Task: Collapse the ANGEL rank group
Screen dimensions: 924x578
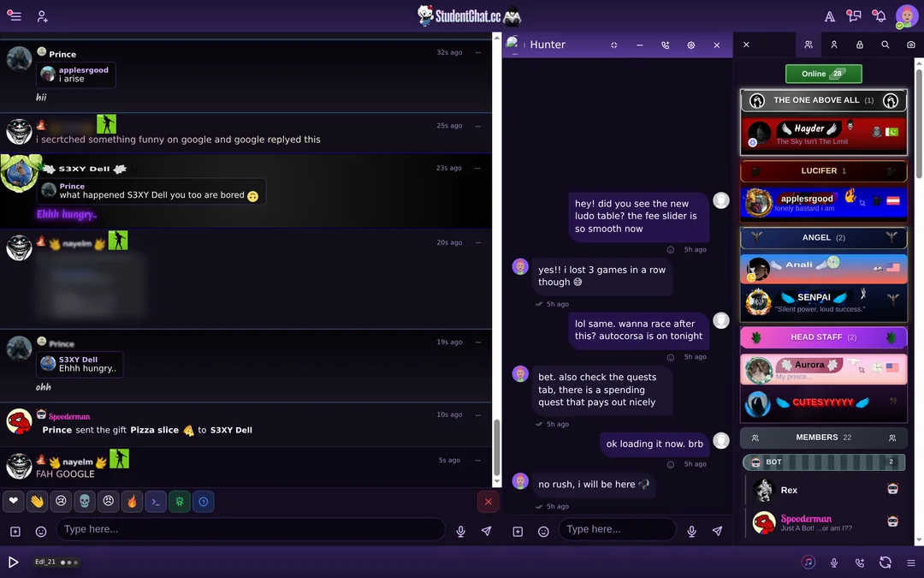Action: click(x=824, y=238)
